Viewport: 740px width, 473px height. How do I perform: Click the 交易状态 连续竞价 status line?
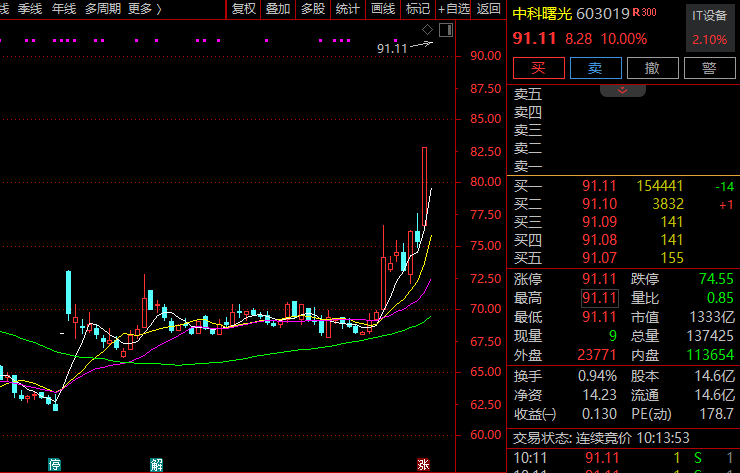click(601, 438)
